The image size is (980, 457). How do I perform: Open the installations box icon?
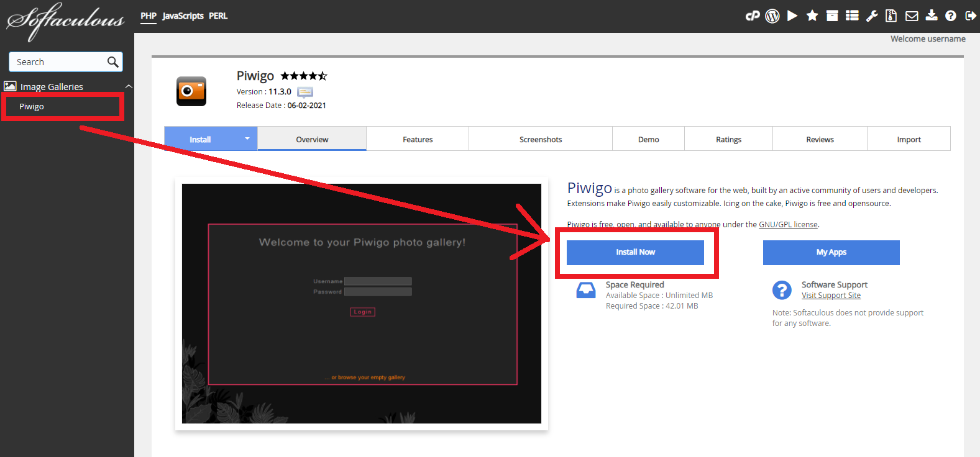pos(832,16)
